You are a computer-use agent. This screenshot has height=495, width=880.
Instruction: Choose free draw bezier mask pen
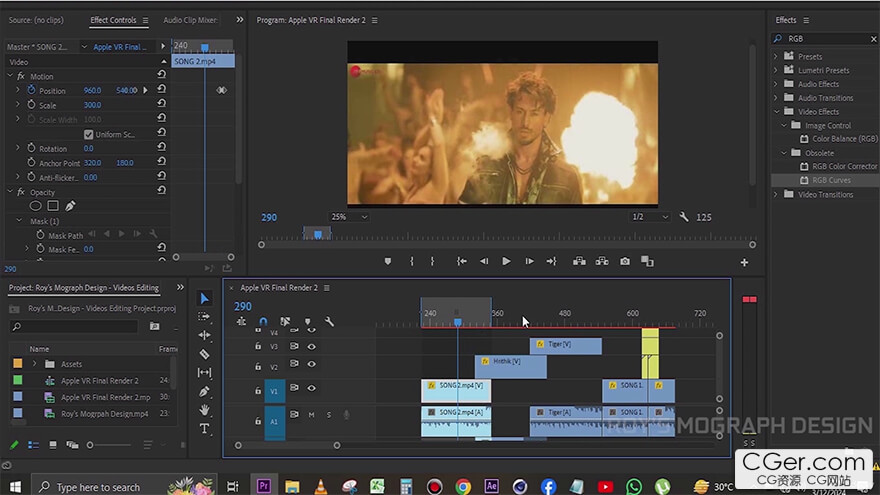point(70,206)
